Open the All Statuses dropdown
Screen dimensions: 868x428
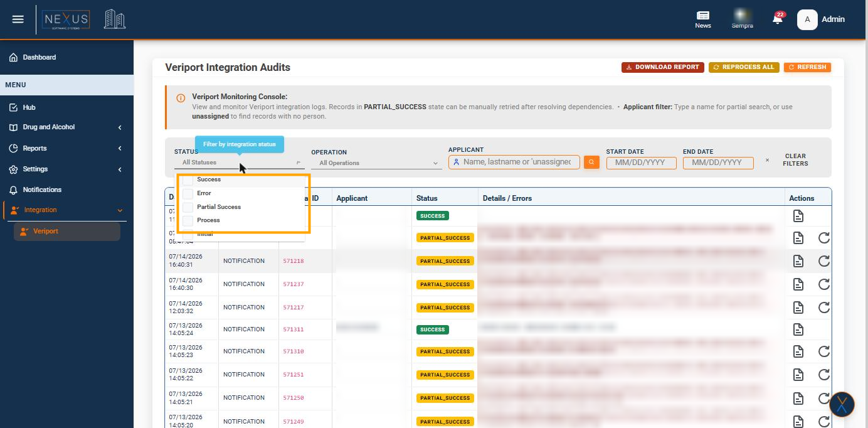click(240, 163)
